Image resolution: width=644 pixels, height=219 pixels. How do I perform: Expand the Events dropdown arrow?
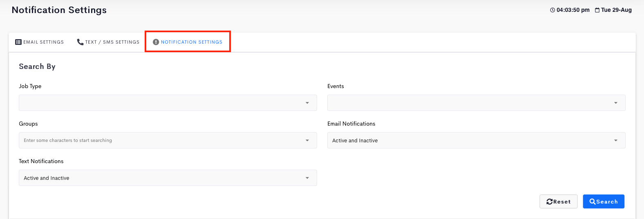point(616,103)
